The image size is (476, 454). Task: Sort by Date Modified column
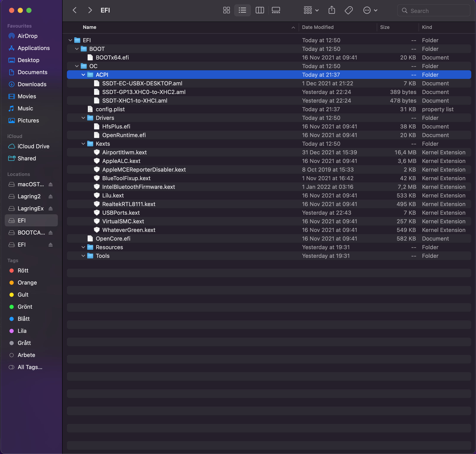318,27
